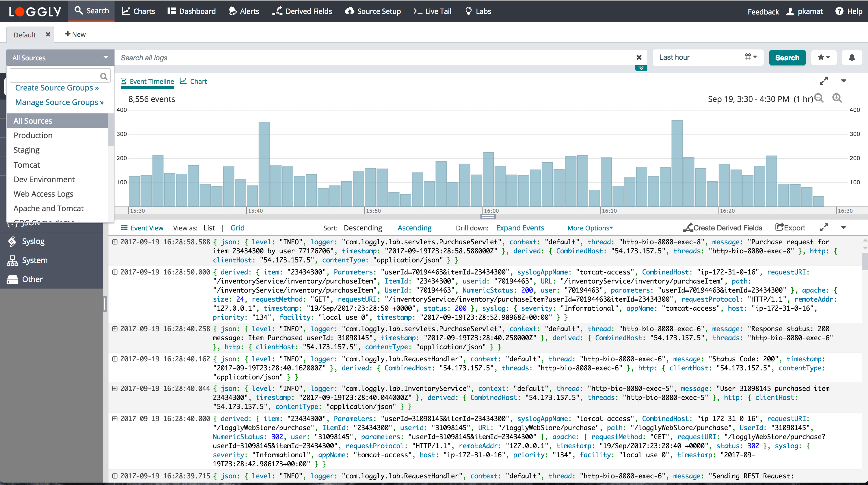This screenshot has width=868, height=485.
Task: Open the More Options dropdown
Action: (x=590, y=228)
